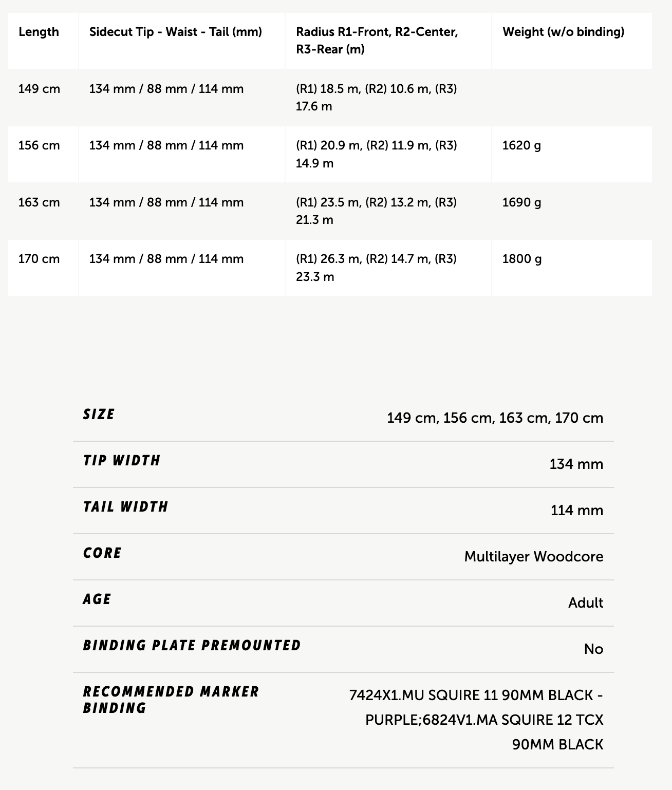672x790 pixels.
Task: Select the 163 cm length cell
Action: tap(39, 202)
